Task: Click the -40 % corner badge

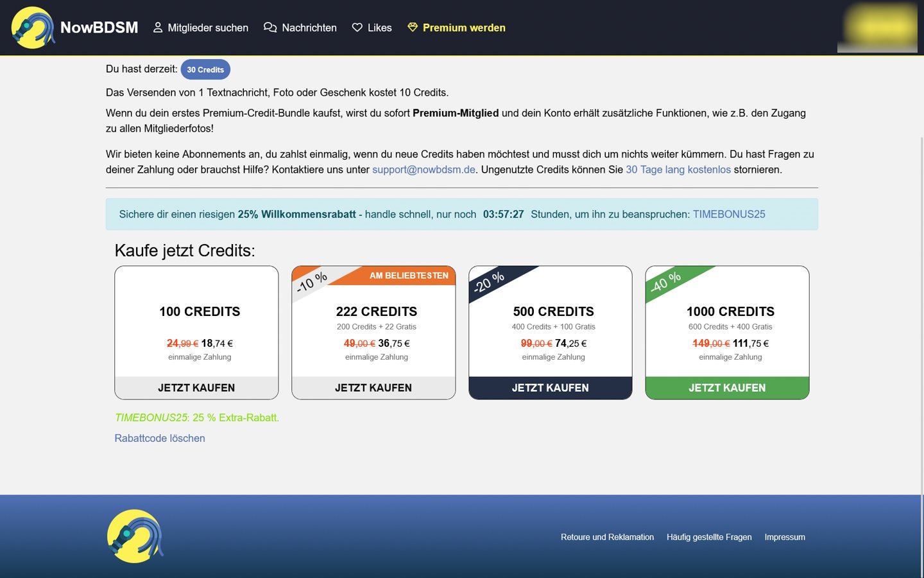Action: tap(665, 282)
